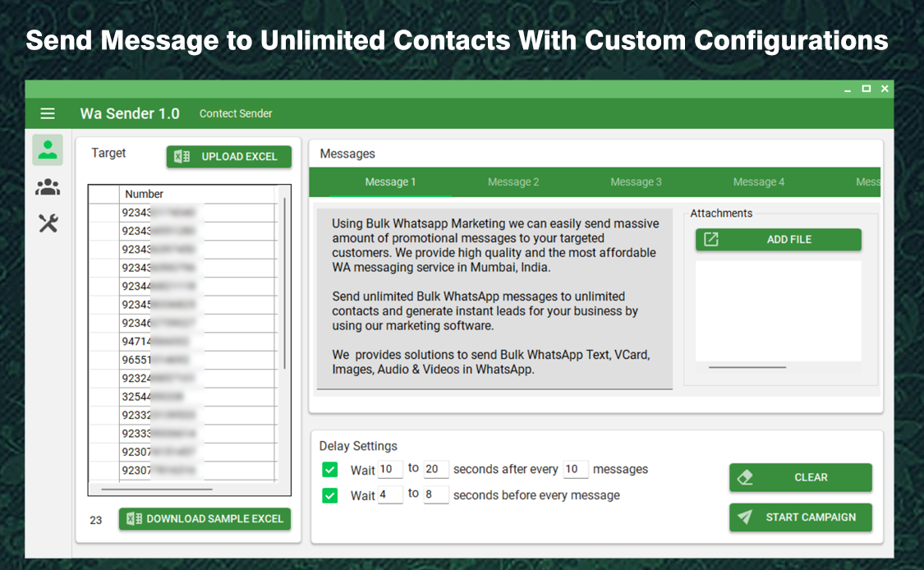Start the campaign
The image size is (924, 570).
[801, 517]
